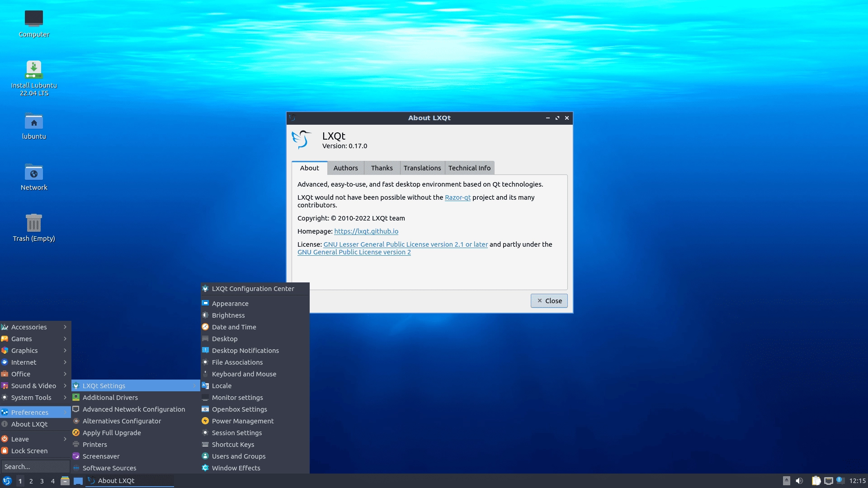Click the show desktop icon in panel
This screenshot has width=868, height=488.
pyautogui.click(x=78, y=481)
